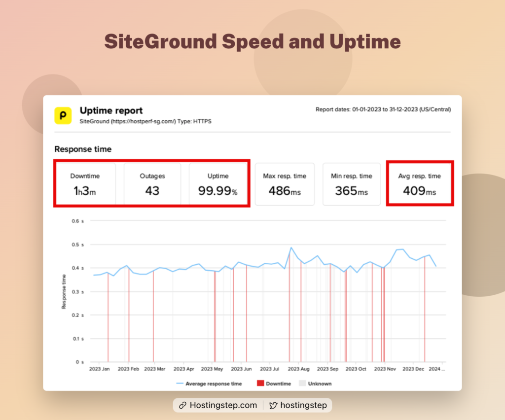Click the Average response time legend label
This screenshot has width=505, height=420.
[214, 384]
